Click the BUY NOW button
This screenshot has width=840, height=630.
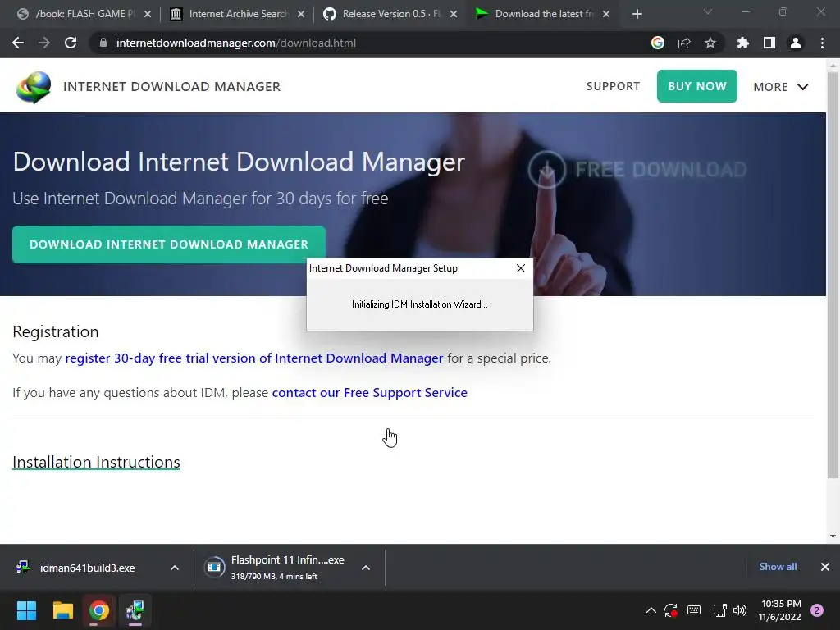coord(697,86)
